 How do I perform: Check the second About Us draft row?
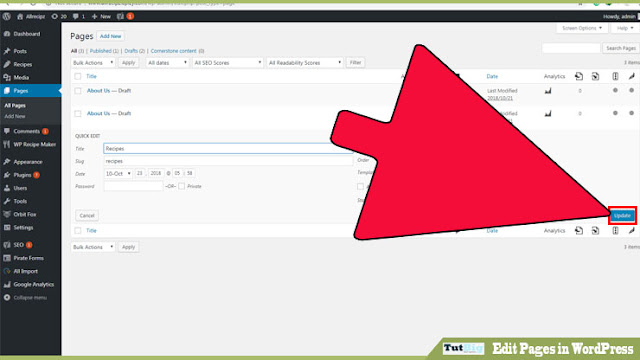[78, 114]
